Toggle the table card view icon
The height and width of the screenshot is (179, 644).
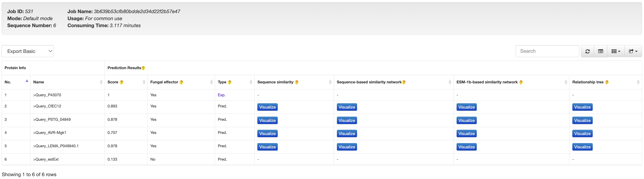pyautogui.click(x=601, y=51)
